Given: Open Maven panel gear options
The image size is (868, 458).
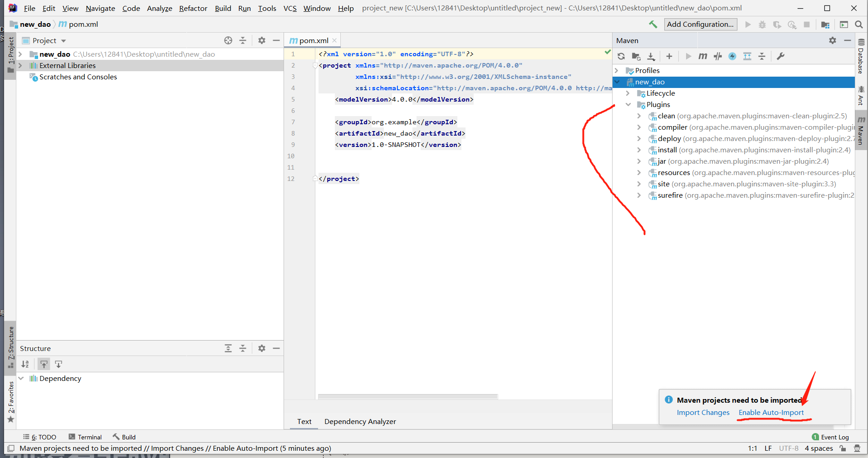Looking at the screenshot, I should point(833,40).
